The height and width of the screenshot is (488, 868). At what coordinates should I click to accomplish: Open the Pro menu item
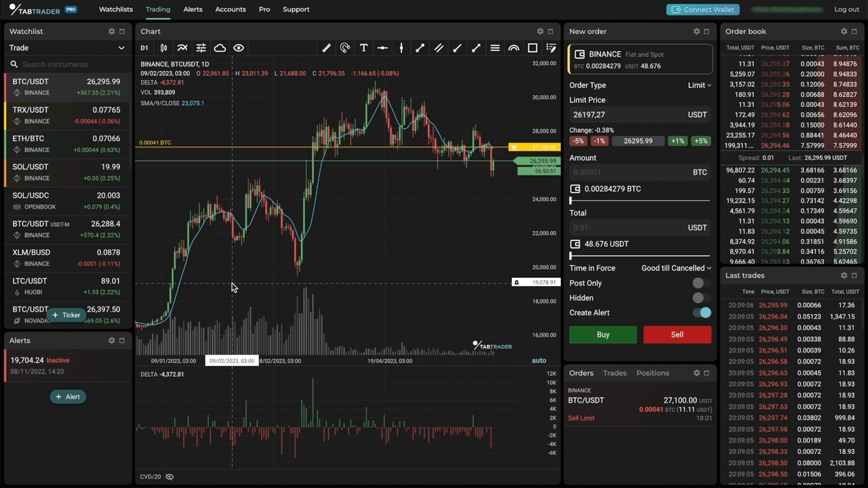click(x=264, y=9)
